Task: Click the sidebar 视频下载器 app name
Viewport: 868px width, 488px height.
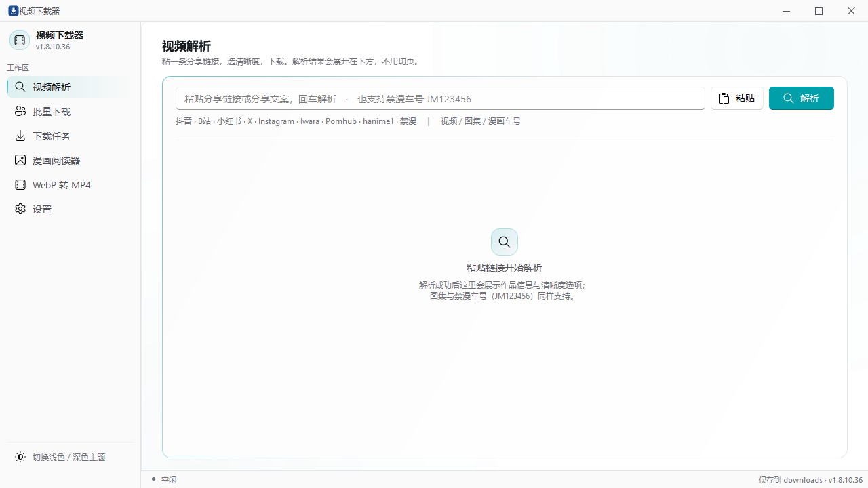Action: [x=60, y=35]
